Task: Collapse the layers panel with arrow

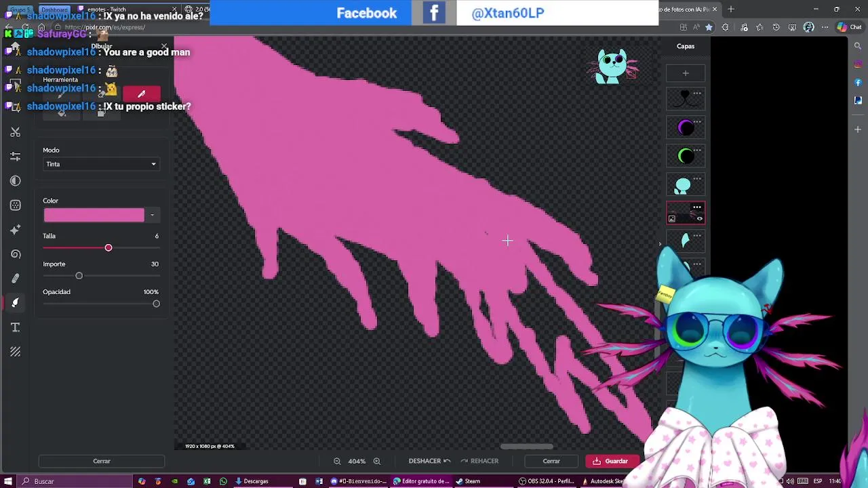Action: (660, 244)
